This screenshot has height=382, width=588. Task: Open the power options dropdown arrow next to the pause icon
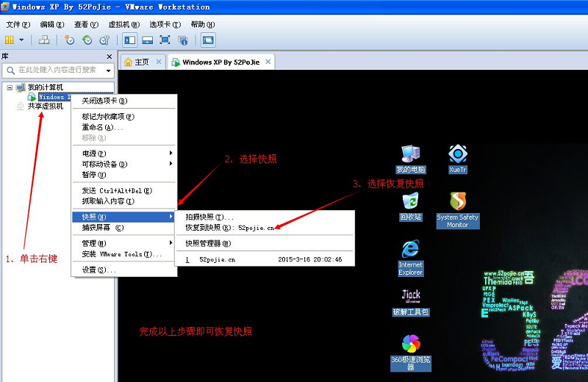click(x=21, y=40)
